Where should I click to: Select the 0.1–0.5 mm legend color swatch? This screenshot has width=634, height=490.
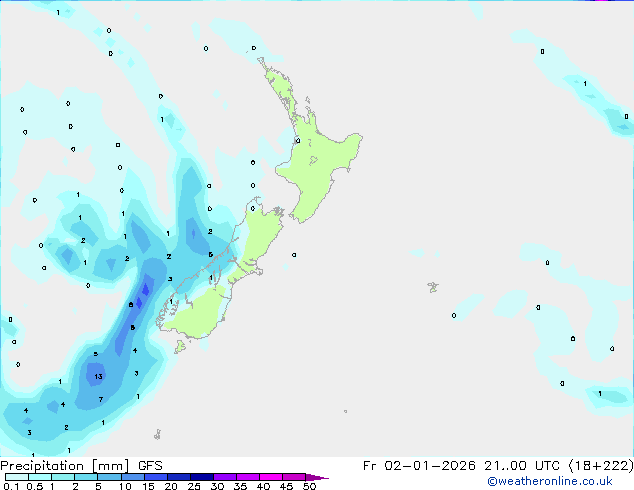[17, 477]
